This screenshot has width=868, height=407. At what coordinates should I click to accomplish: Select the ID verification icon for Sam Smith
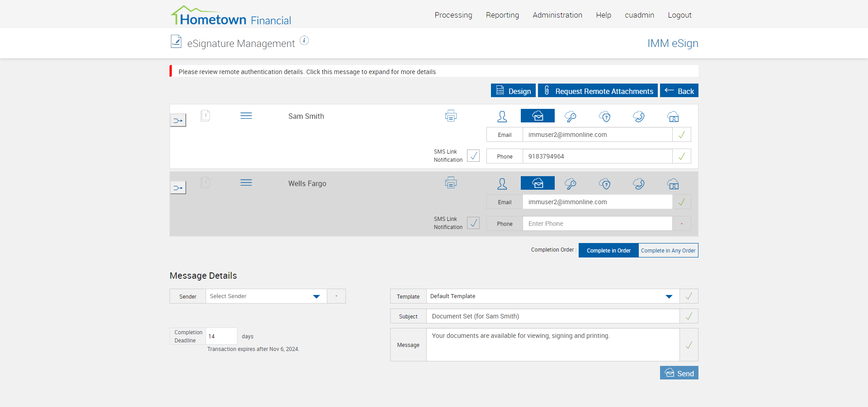(x=673, y=117)
